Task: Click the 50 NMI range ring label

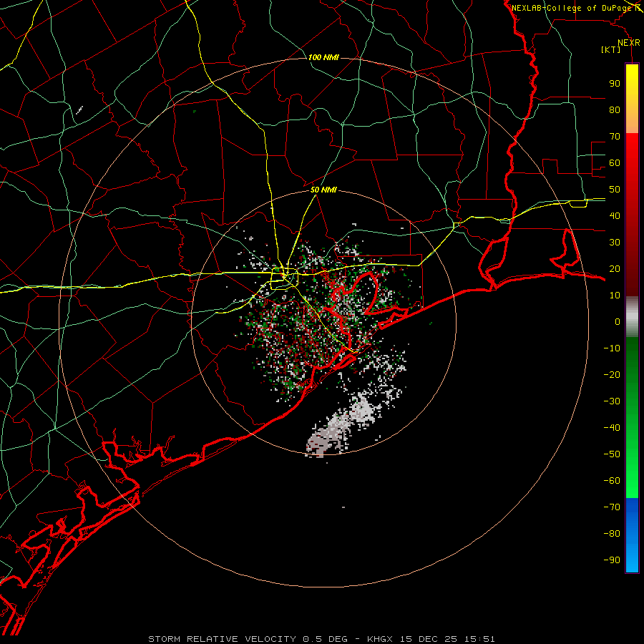Action: tap(323, 190)
